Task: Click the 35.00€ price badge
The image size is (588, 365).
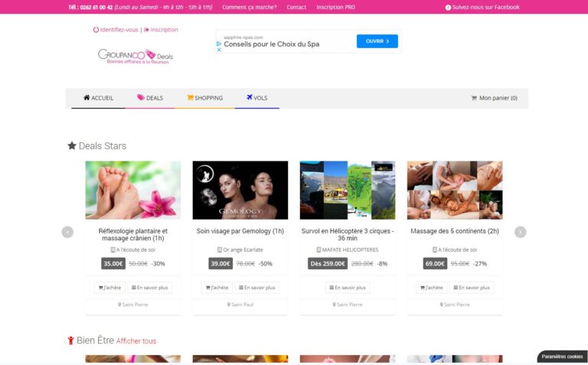Action: (x=113, y=263)
